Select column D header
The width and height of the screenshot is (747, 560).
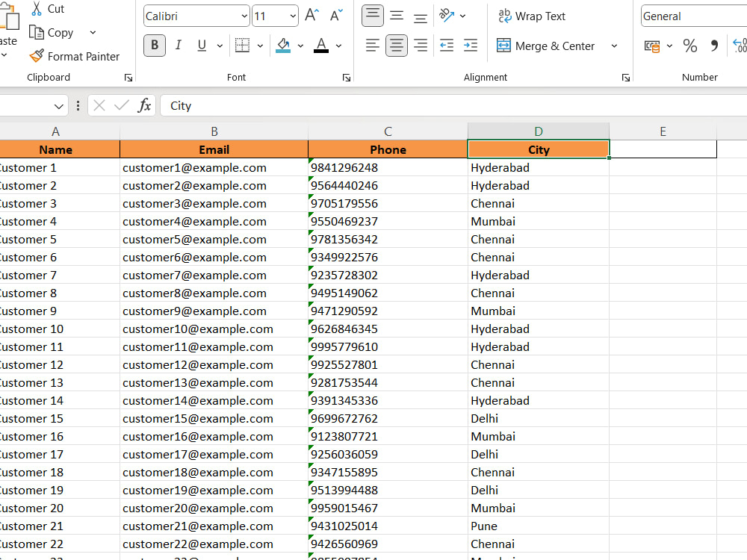[x=539, y=131]
